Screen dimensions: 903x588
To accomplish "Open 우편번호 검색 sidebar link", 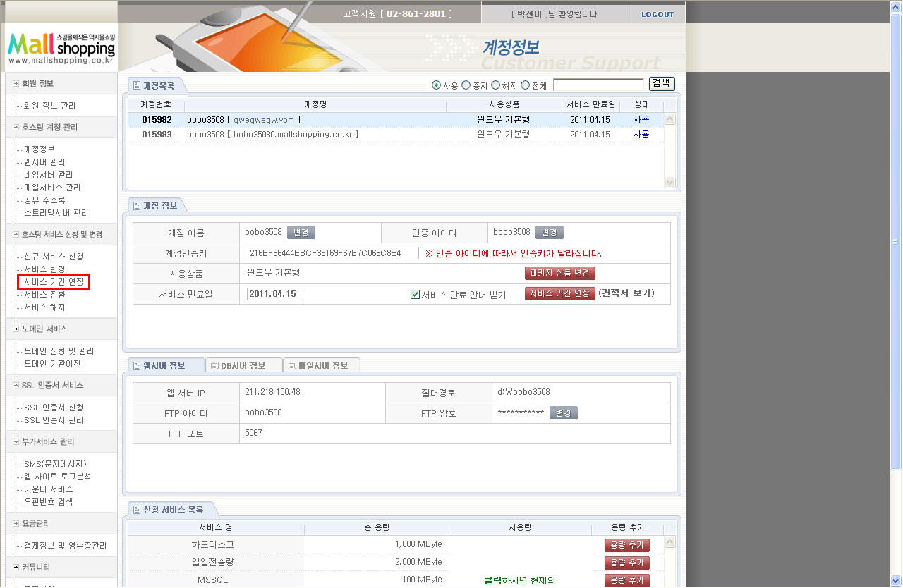I will tap(48, 502).
